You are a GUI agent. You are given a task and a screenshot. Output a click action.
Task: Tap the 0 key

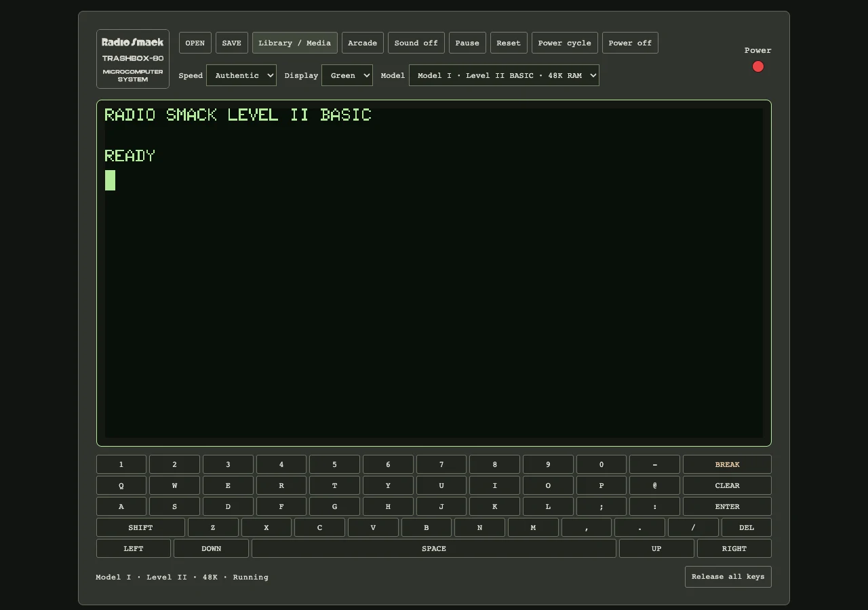click(601, 464)
